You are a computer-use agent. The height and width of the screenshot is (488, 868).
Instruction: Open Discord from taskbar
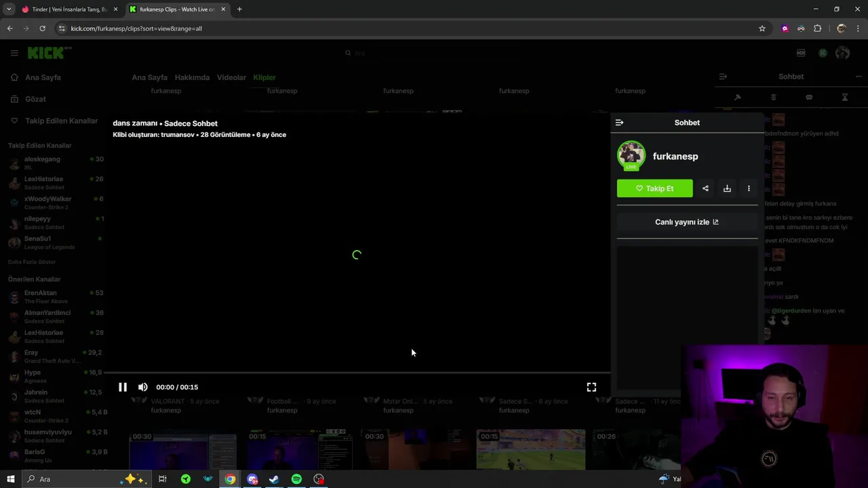[x=252, y=479]
